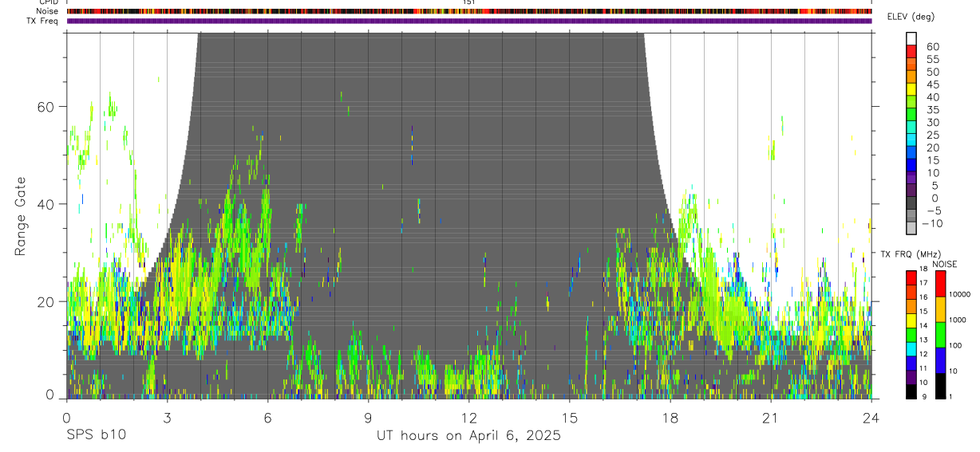
Task: Click the red 18 MHz TX FRQ swatch
Action: click(911, 278)
